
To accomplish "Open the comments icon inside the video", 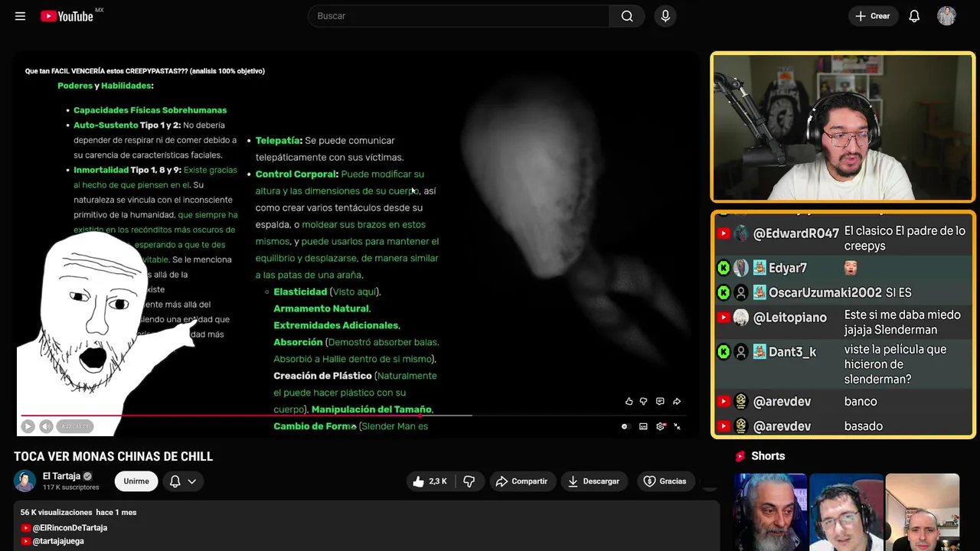I will (660, 401).
